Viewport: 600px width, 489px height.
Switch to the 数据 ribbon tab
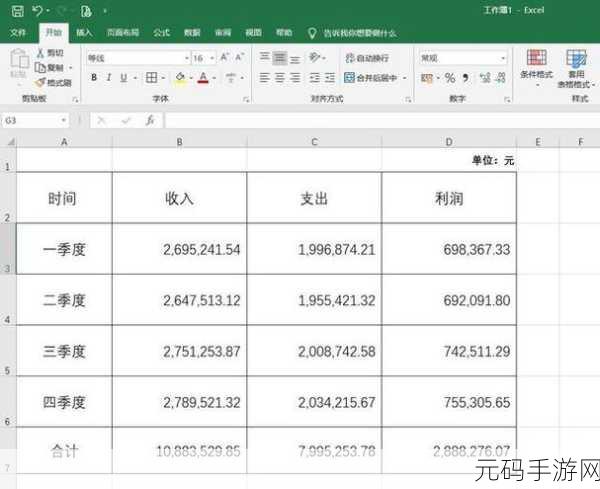(x=192, y=33)
